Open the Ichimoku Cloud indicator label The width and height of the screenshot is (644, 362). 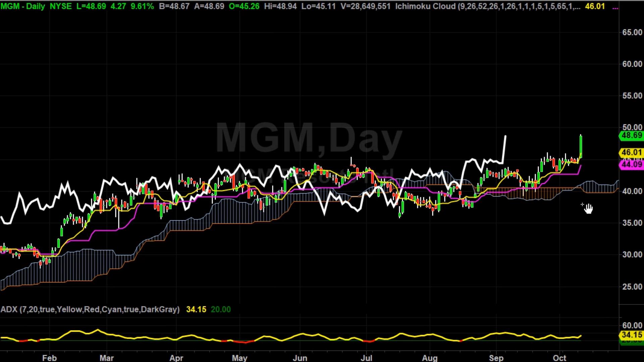pos(488,6)
